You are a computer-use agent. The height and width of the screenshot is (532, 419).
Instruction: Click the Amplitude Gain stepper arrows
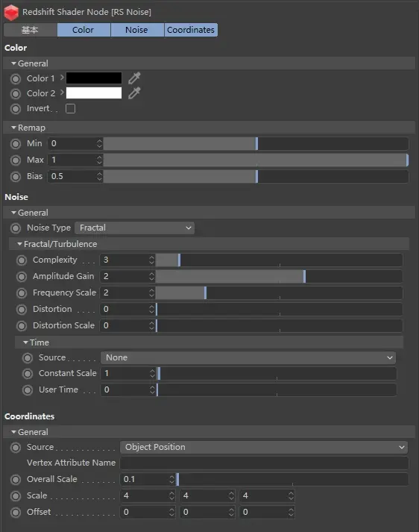tap(151, 276)
